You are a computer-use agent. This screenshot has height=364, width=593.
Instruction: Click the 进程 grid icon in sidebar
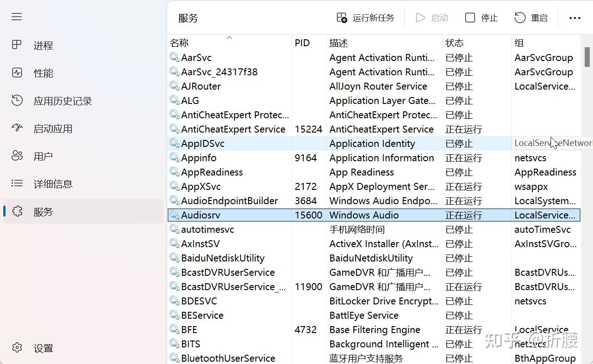click(17, 45)
